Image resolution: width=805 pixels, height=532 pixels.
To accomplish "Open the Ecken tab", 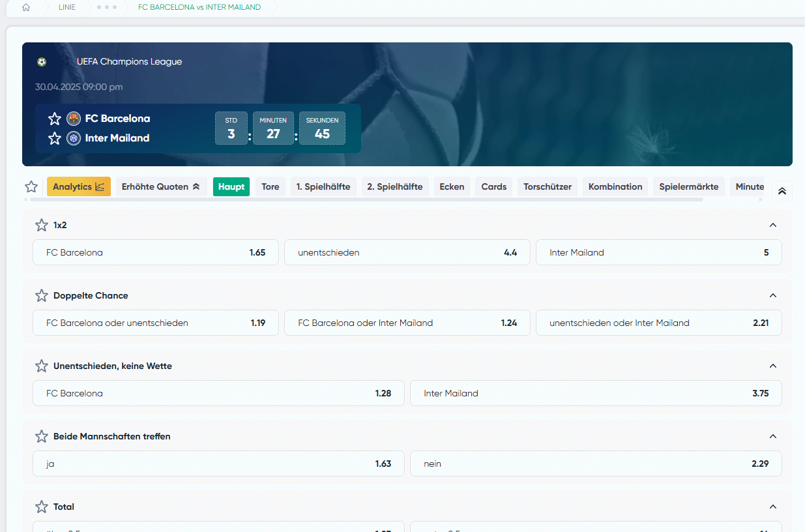I will point(452,186).
